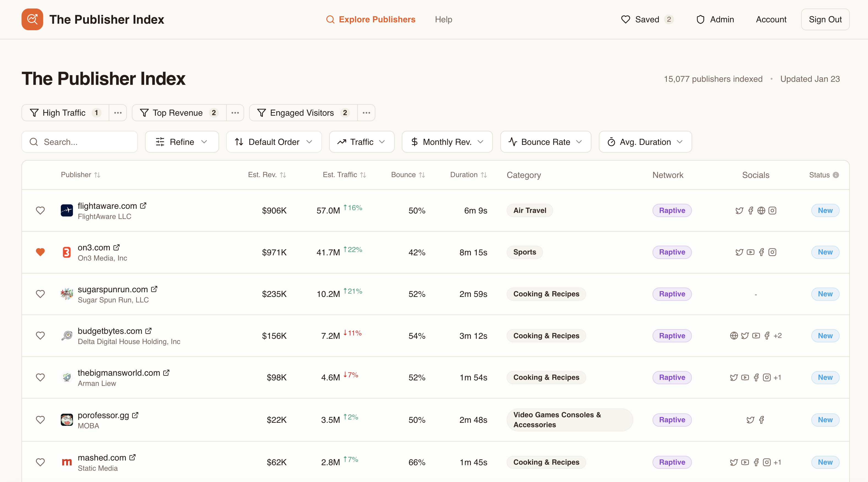Show budgetbytes.com extra socials +2

(778, 336)
